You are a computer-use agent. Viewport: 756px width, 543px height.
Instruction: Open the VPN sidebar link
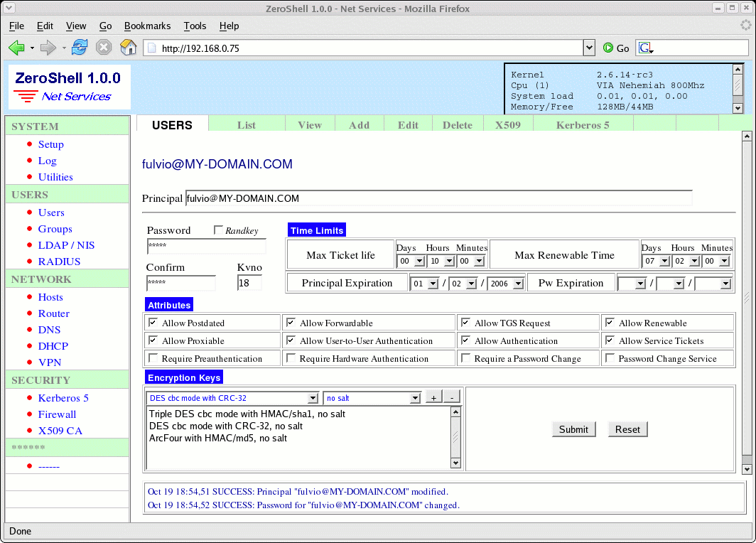click(50, 362)
